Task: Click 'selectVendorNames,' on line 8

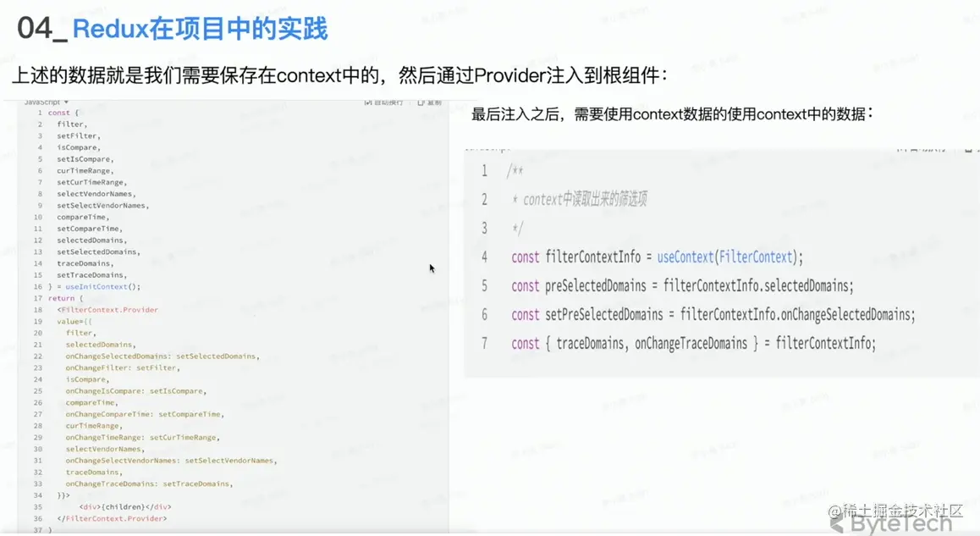Action: (x=96, y=194)
